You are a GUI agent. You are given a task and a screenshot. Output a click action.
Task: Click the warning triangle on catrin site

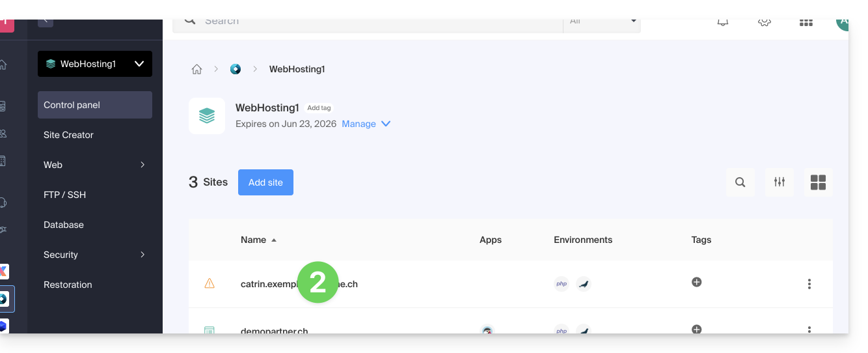(x=210, y=283)
